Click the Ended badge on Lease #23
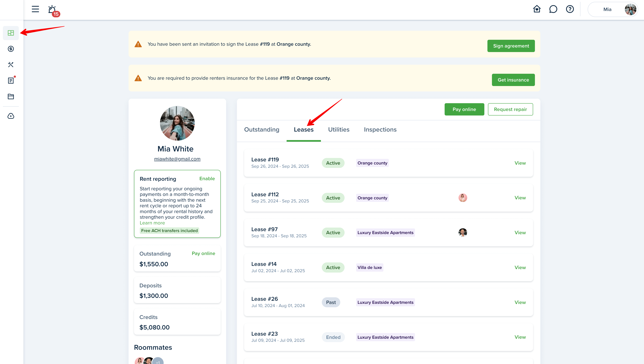Screen dimensions: 644x364 333,337
